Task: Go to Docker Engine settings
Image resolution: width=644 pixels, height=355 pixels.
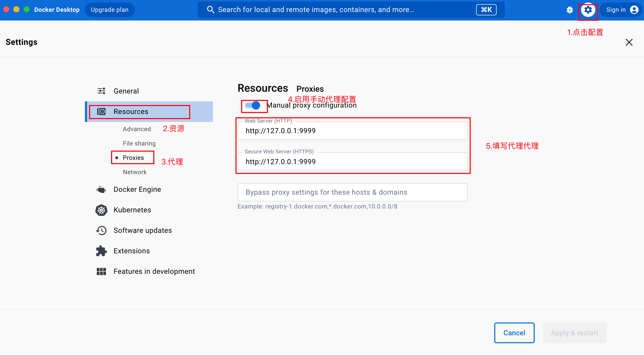Action: pos(149,190)
